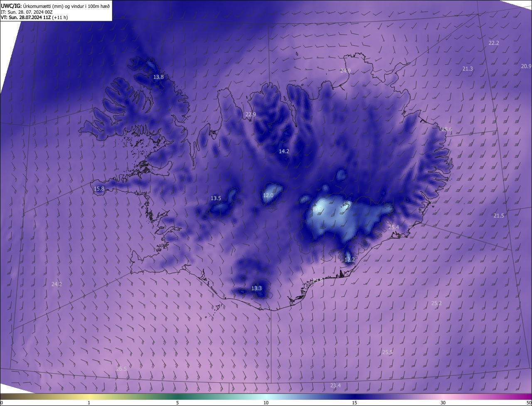Click the map value '24.9'
The image size is (532, 406).
[345, 71]
